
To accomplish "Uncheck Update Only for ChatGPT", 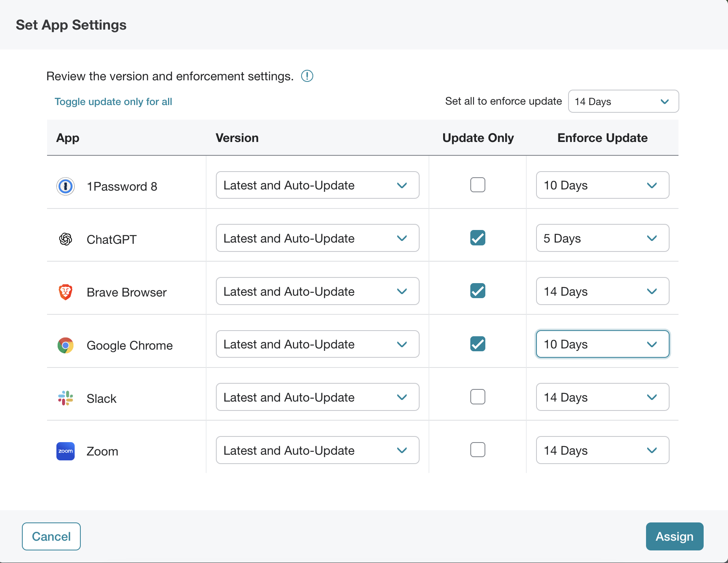I will [478, 238].
